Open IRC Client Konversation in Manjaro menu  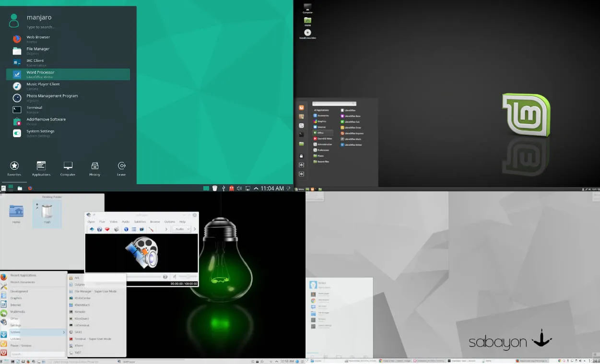pyautogui.click(x=68, y=62)
